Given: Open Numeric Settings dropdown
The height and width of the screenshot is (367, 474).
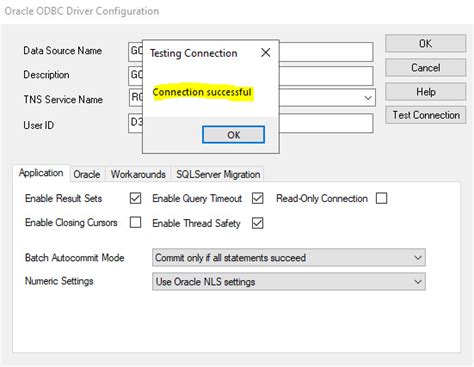Looking at the screenshot, I should pyautogui.click(x=289, y=282).
